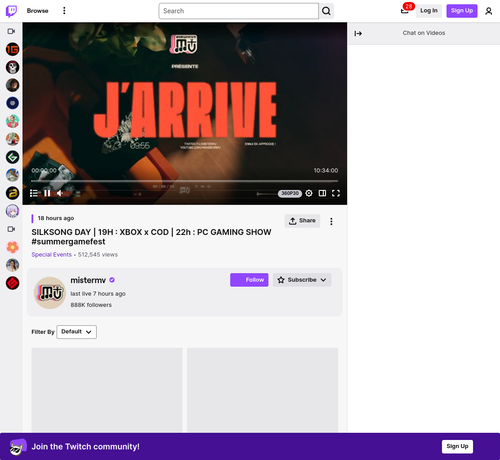
Task: Follow the mistermv channel
Action: click(249, 280)
